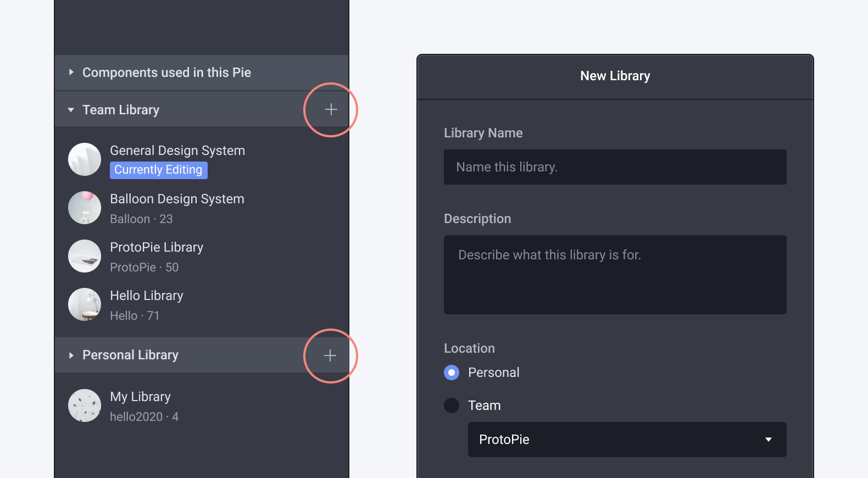Open the General Design System library thumbnail

click(x=84, y=159)
